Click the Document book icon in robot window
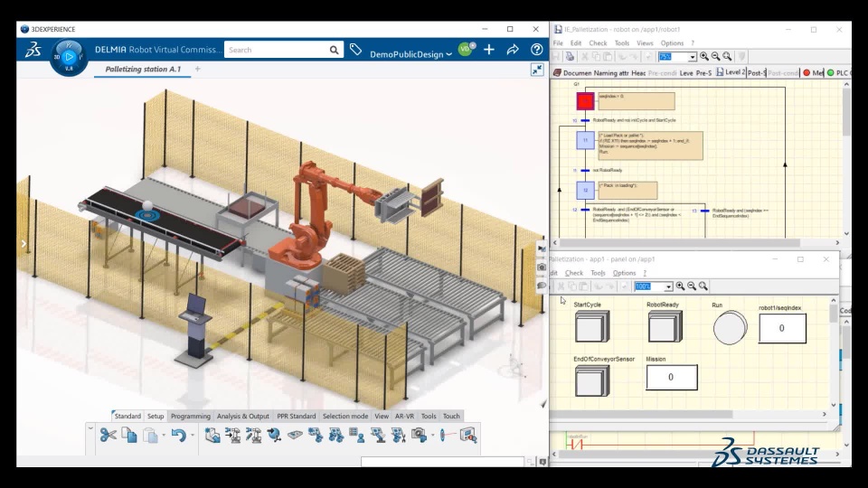This screenshot has width=868, height=488. coord(558,72)
